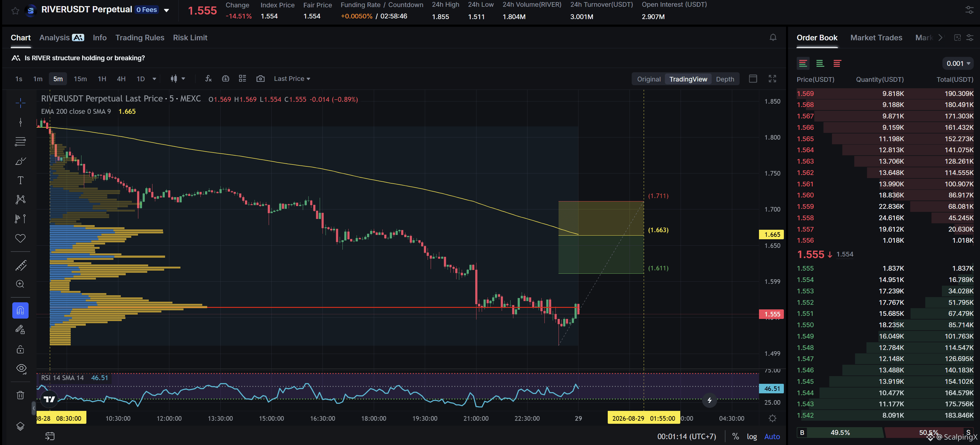Screen dimensions: 980x445
Task: Open the indicator templates grid icon
Action: click(242, 79)
